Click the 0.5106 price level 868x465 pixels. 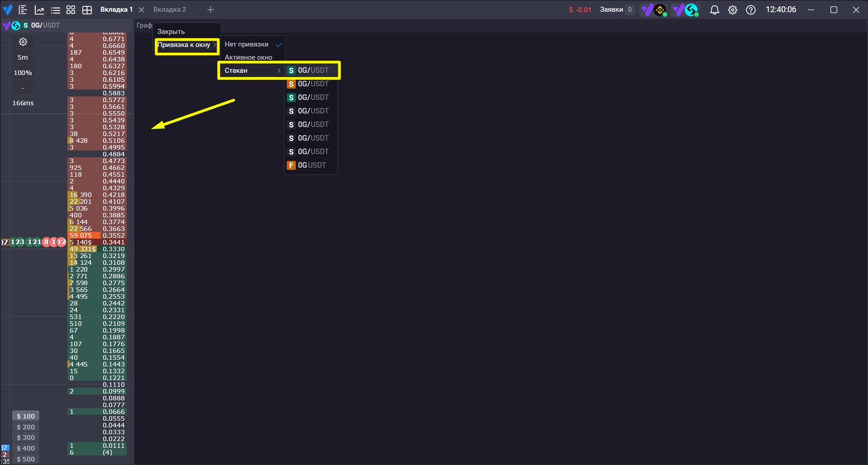tap(114, 141)
